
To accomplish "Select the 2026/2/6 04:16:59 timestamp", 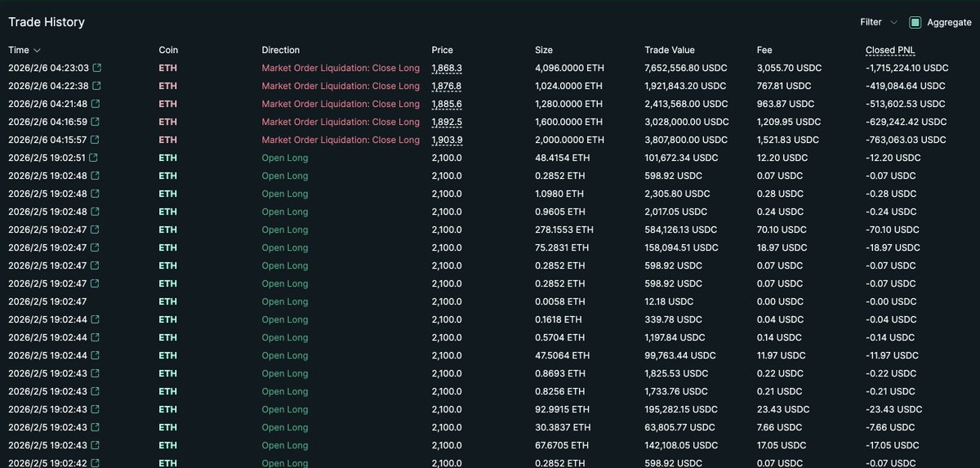I will (x=48, y=122).
